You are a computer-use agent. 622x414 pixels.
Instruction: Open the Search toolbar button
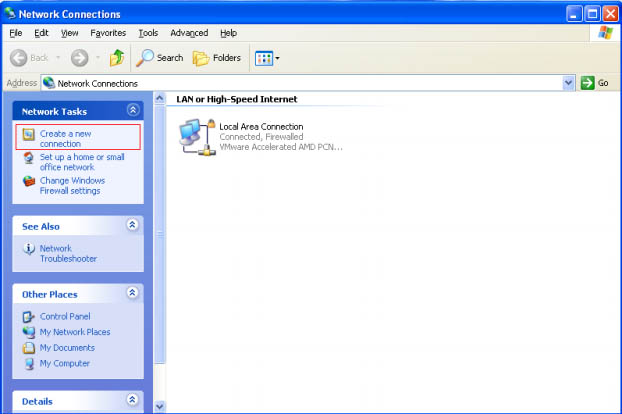[159, 58]
